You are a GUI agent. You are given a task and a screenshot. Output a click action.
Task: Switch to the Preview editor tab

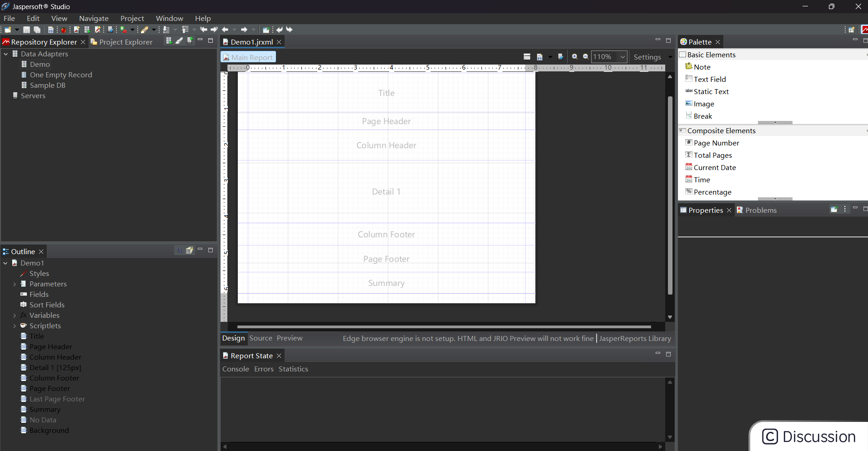pos(290,338)
